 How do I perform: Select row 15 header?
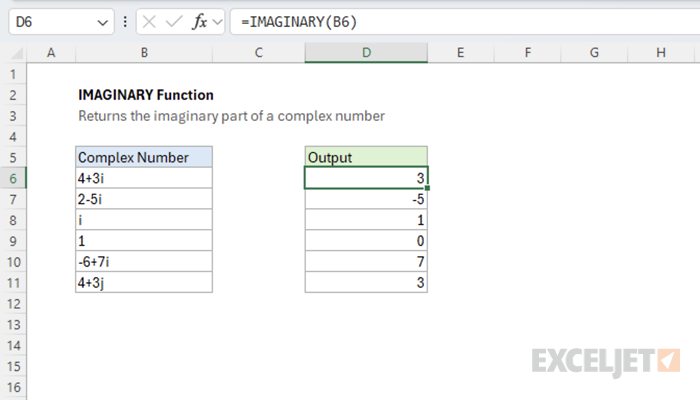click(13, 366)
